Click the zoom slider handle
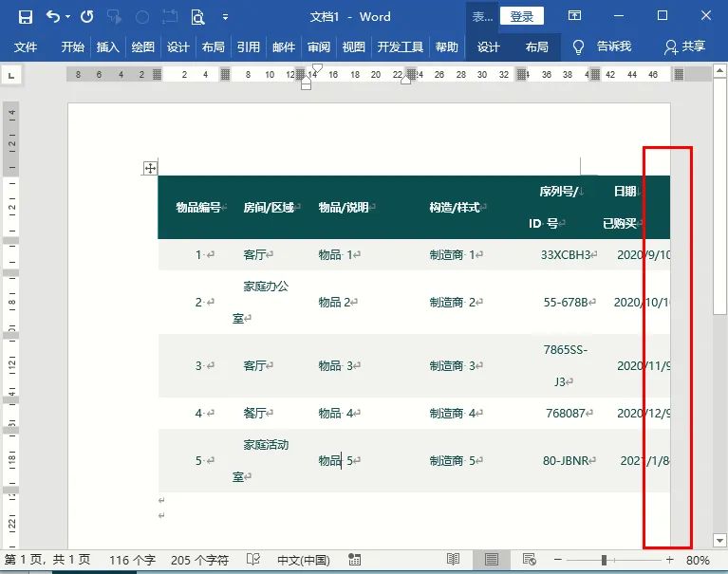The height and width of the screenshot is (574, 728). 604,560
